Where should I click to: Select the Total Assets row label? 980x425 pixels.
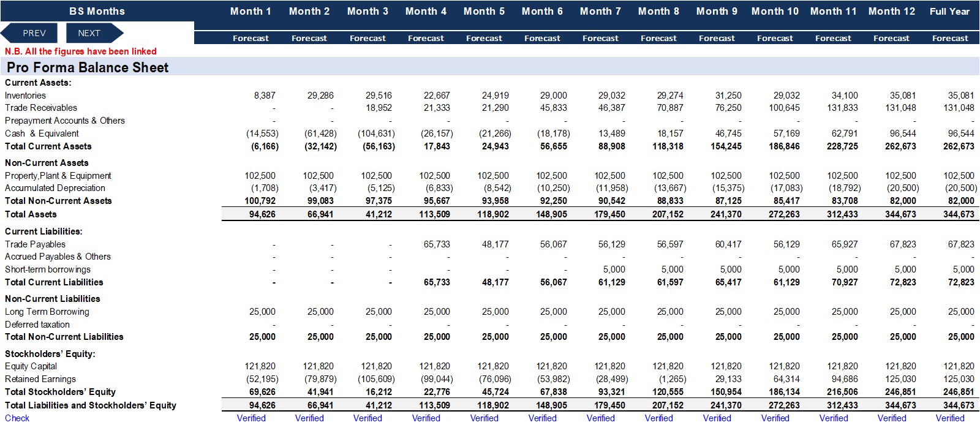point(31,214)
